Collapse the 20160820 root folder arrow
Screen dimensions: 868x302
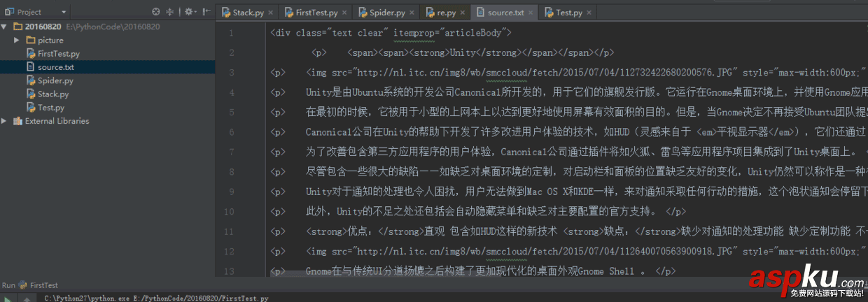[6, 27]
